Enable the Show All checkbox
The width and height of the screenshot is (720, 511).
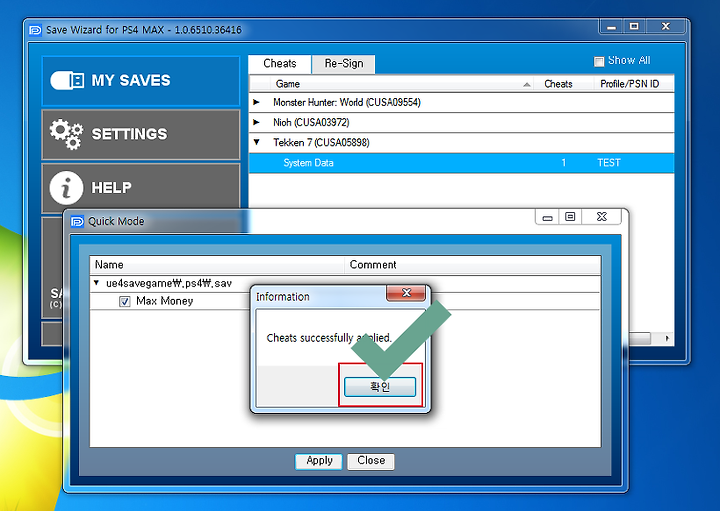599,61
